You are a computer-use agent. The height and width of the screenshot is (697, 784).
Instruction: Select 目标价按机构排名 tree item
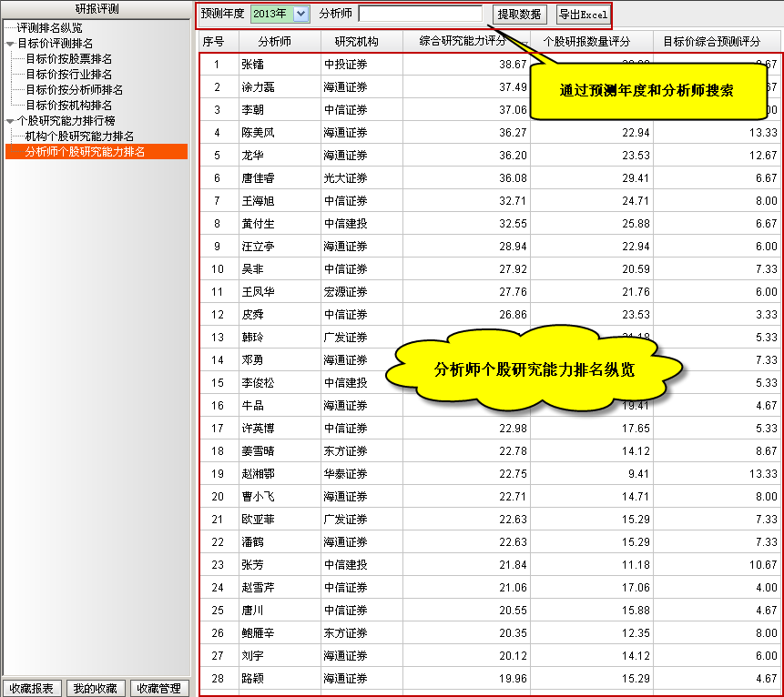(68, 106)
